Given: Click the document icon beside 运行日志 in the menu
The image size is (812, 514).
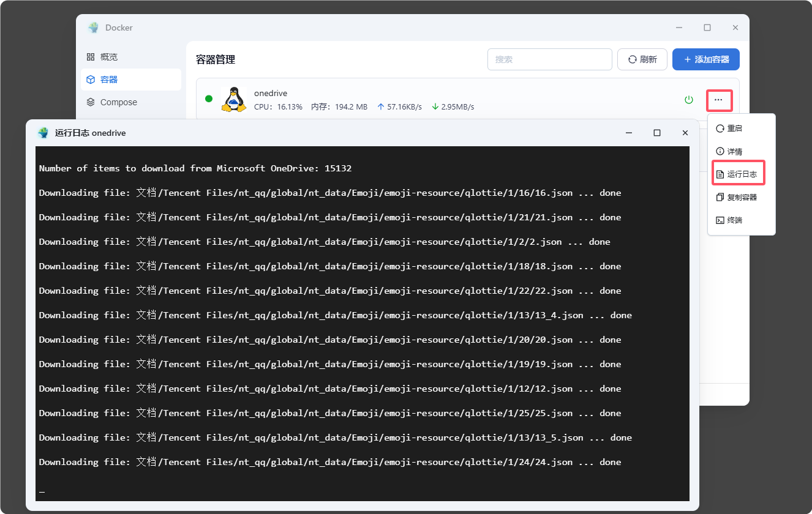Looking at the screenshot, I should (x=720, y=173).
